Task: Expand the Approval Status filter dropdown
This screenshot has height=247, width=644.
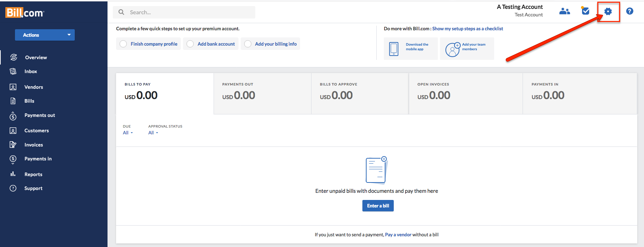Action: [x=153, y=133]
